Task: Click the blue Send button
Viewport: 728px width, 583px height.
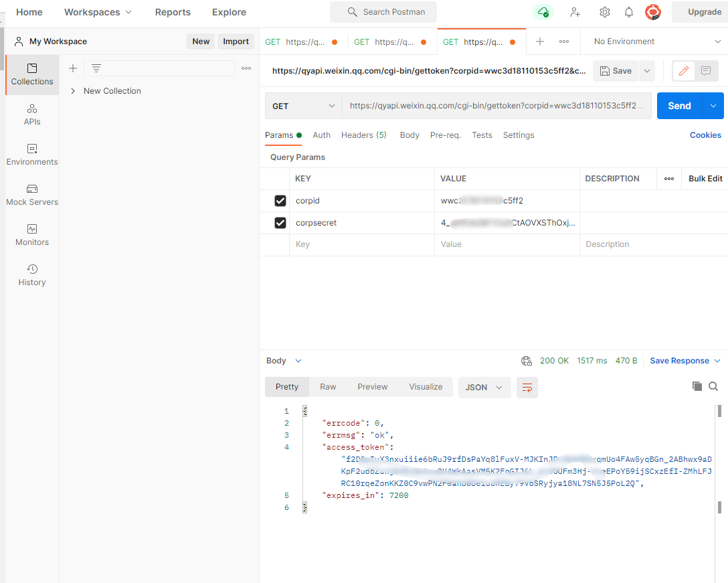Action: 679,106
